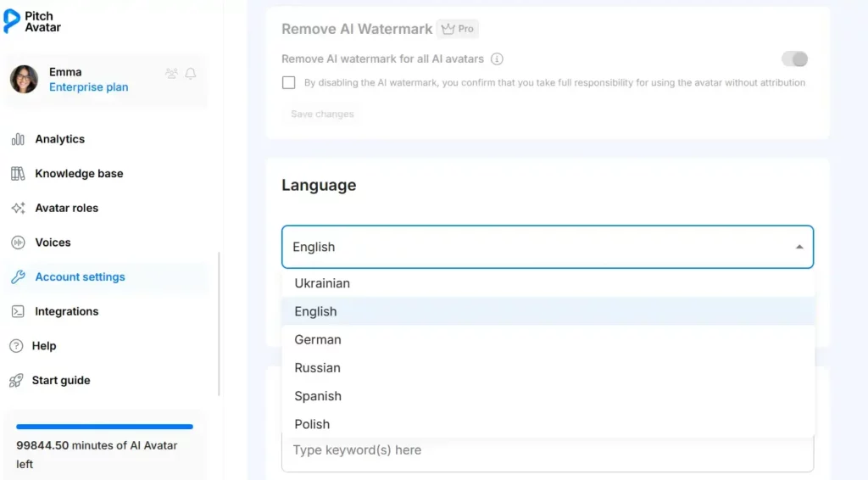868x480 pixels.
Task: Open Analytics from the sidebar
Action: pos(59,139)
